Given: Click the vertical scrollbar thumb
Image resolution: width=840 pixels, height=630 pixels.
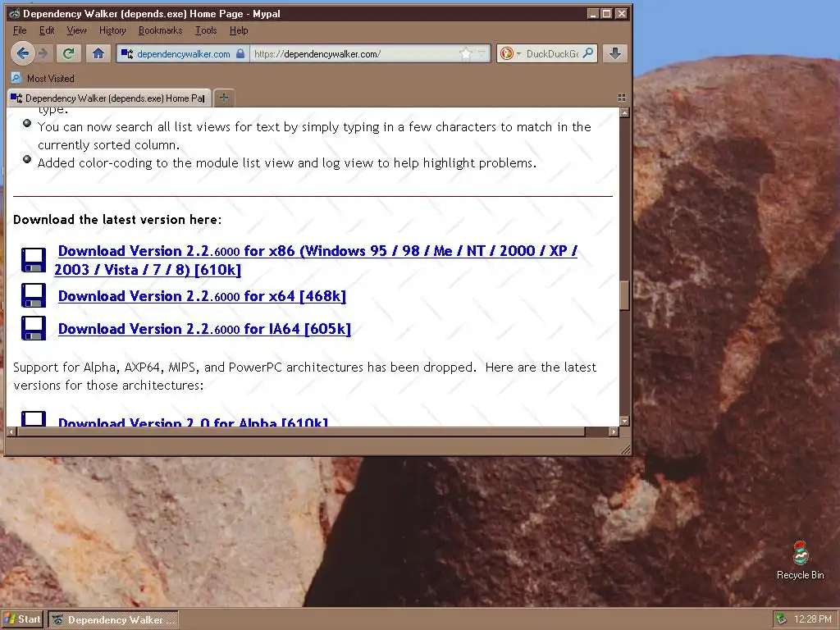Looking at the screenshot, I should (624, 295).
